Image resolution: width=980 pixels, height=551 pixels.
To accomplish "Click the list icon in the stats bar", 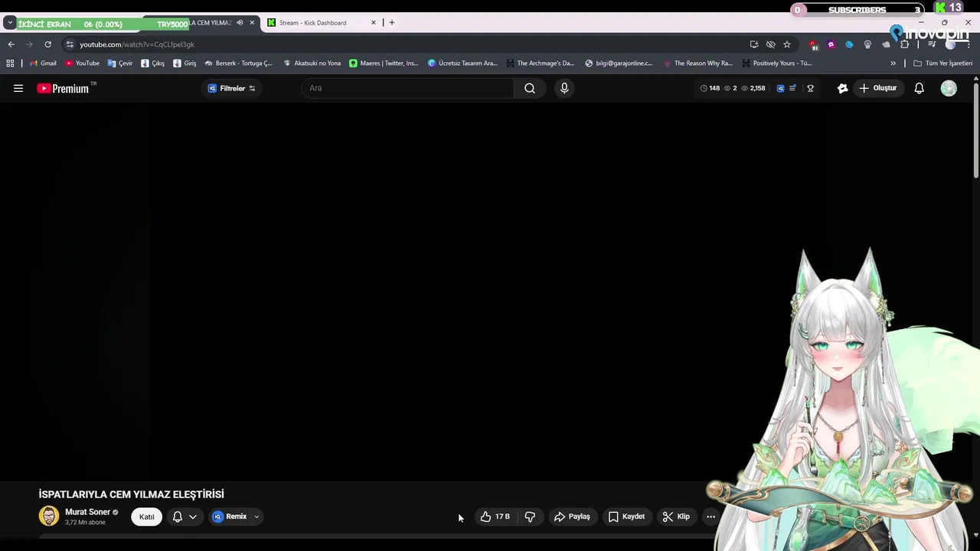I will (x=792, y=88).
